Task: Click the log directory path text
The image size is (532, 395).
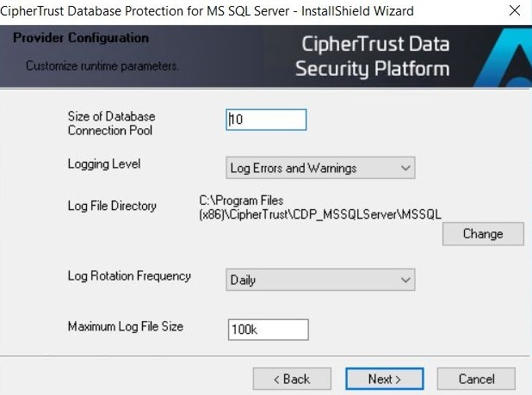Action: tap(320, 207)
